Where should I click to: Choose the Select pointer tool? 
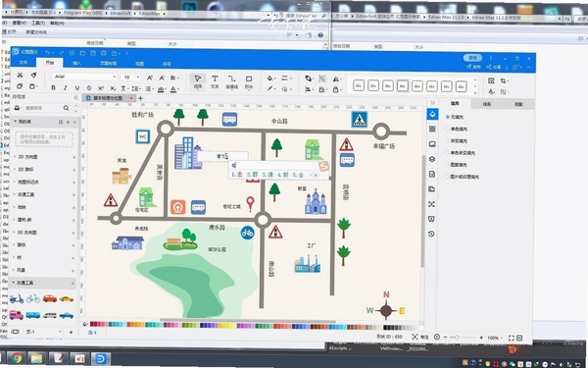click(x=197, y=81)
